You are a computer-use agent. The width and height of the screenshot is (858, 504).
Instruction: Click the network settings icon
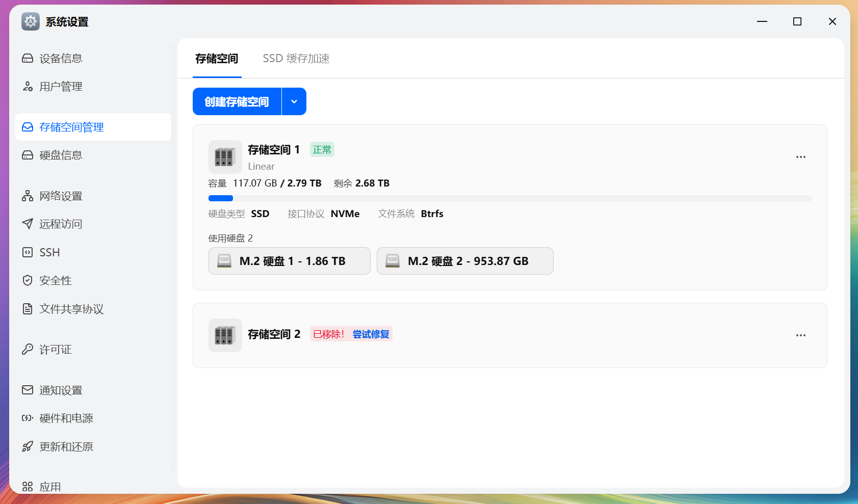[x=28, y=196]
